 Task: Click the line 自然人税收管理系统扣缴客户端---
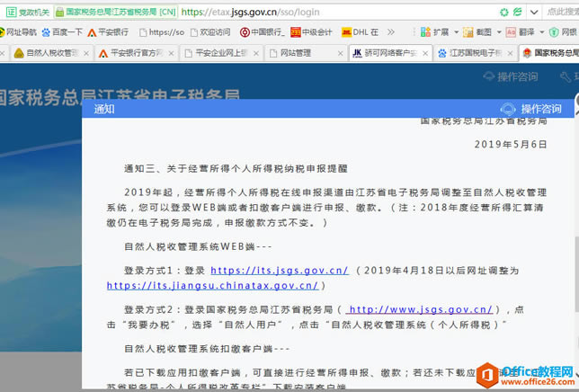click(x=207, y=349)
